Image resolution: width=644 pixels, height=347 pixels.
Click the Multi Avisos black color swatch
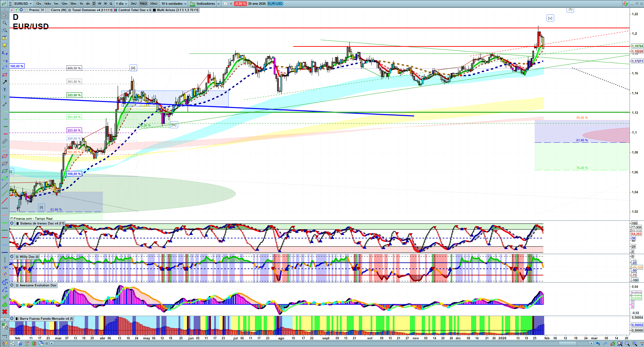pos(154,10)
